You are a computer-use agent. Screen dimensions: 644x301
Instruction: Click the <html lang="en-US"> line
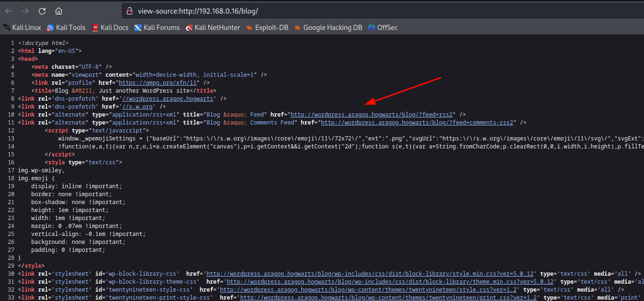[50, 51]
